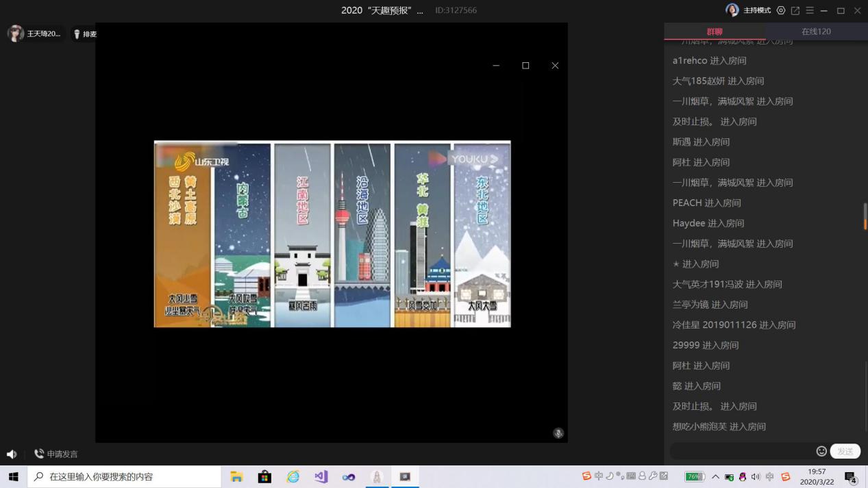The image size is (868, 488).
Task: Open the hamburger menu in the title bar
Action: [810, 10]
